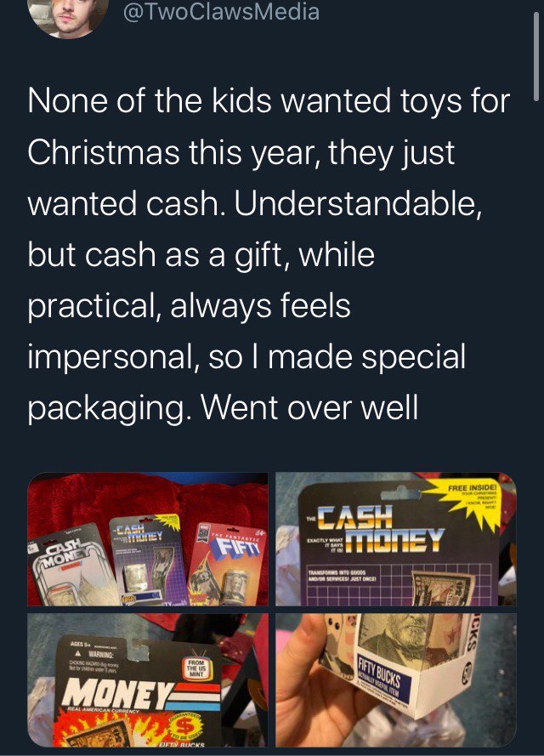Open the @TwoClawsMedia profile handle
The width and height of the screenshot is (544, 756).
pyautogui.click(x=221, y=12)
